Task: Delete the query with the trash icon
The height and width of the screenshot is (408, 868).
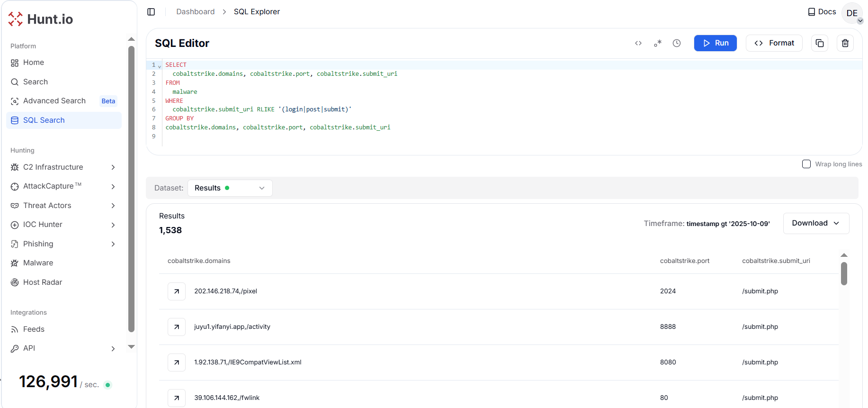Action: [845, 43]
